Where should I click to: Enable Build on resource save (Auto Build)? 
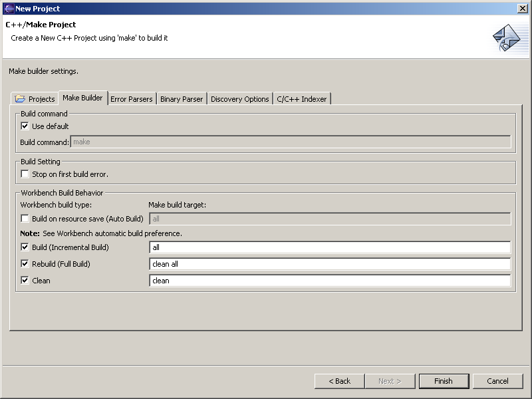pos(25,219)
